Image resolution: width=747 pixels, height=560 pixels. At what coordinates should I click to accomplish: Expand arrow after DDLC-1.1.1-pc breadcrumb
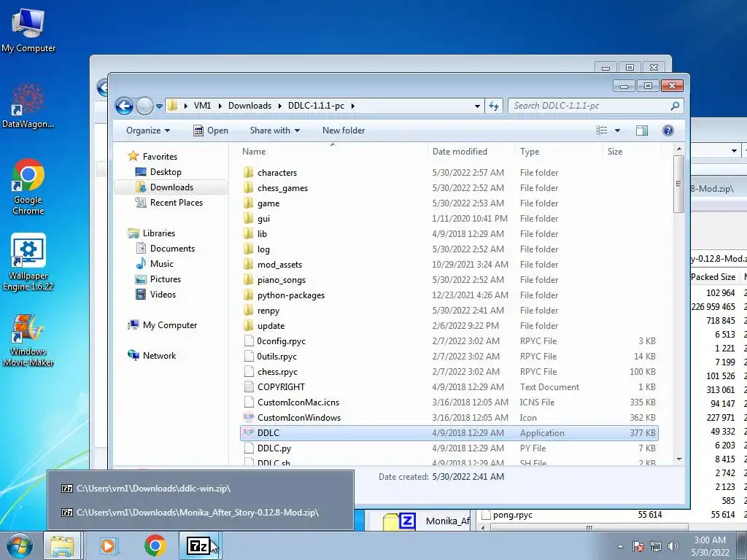tap(352, 106)
